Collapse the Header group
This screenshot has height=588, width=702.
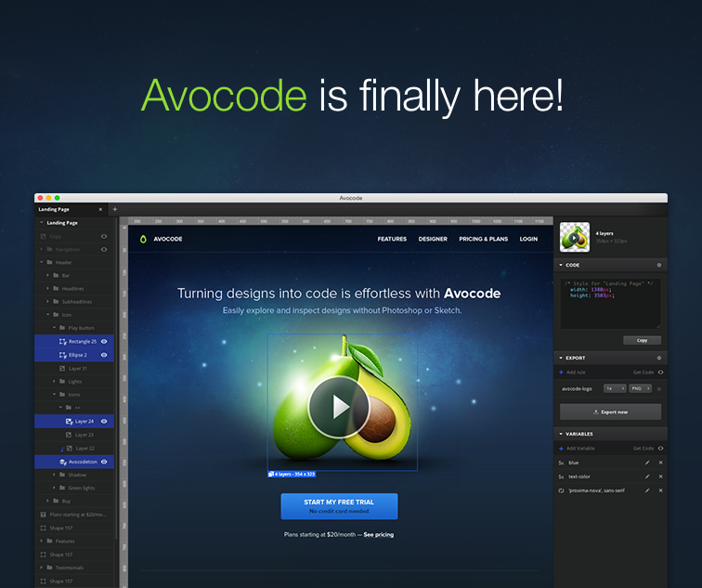[42, 263]
